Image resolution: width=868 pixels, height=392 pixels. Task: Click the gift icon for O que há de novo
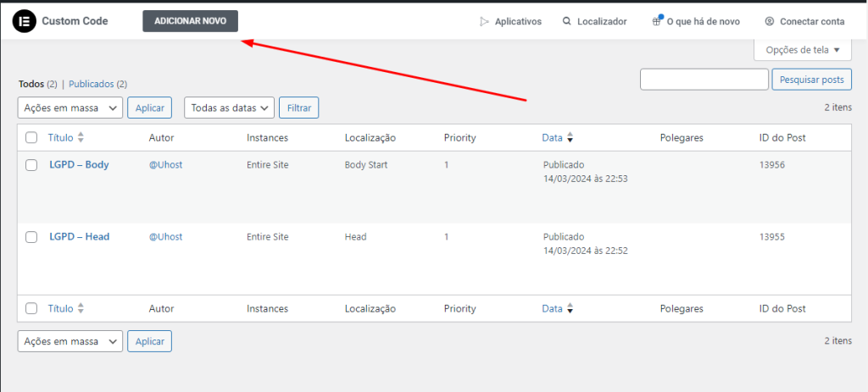(657, 21)
